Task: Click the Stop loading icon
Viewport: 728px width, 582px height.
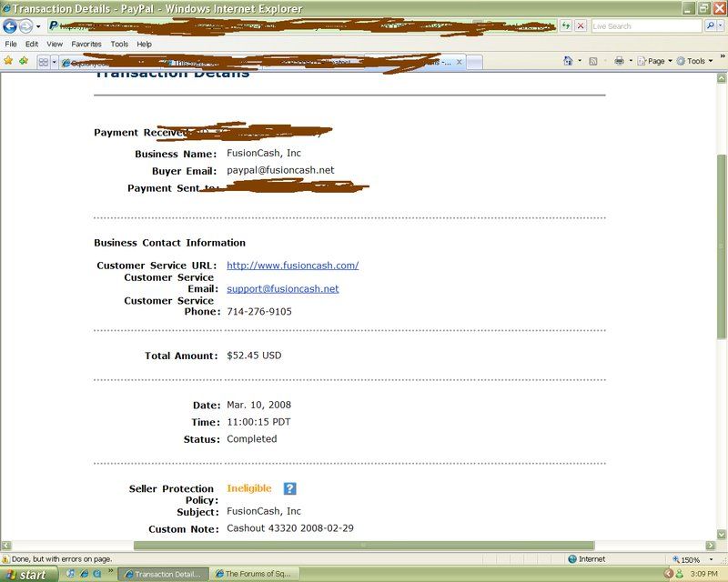Action: pyautogui.click(x=581, y=26)
